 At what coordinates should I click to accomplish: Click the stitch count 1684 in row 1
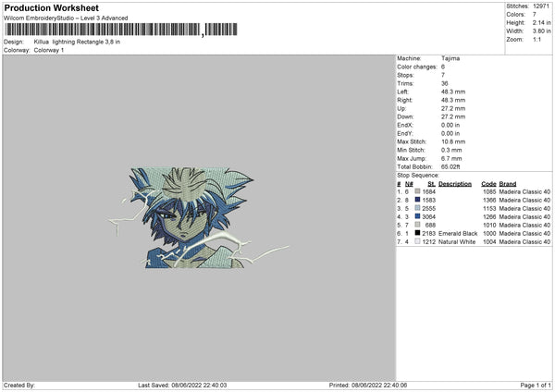click(x=428, y=191)
